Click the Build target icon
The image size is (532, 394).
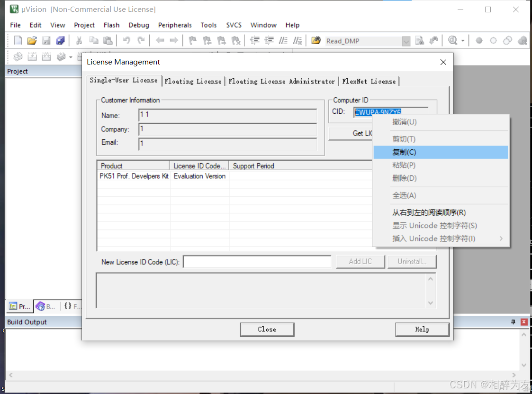click(32, 56)
